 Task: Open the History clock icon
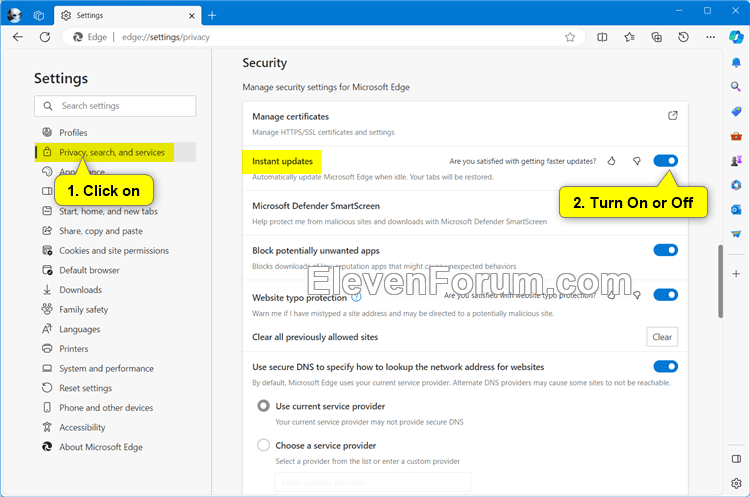[684, 37]
